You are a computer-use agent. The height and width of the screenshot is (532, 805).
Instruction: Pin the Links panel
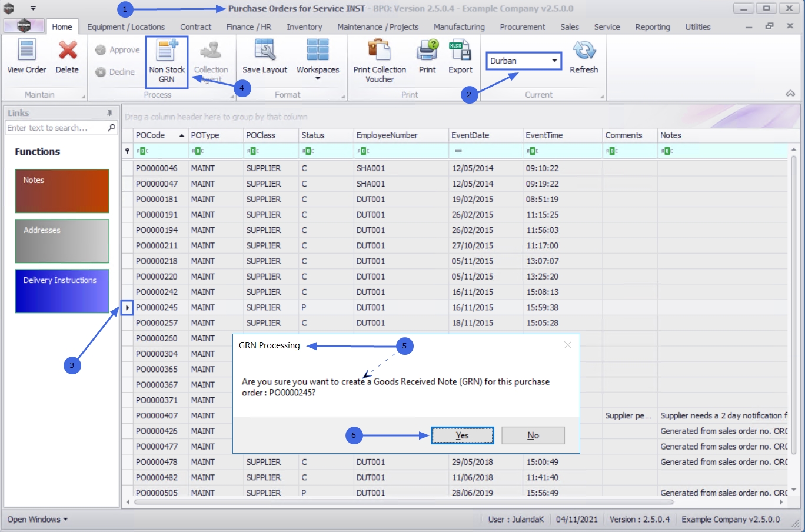click(109, 113)
